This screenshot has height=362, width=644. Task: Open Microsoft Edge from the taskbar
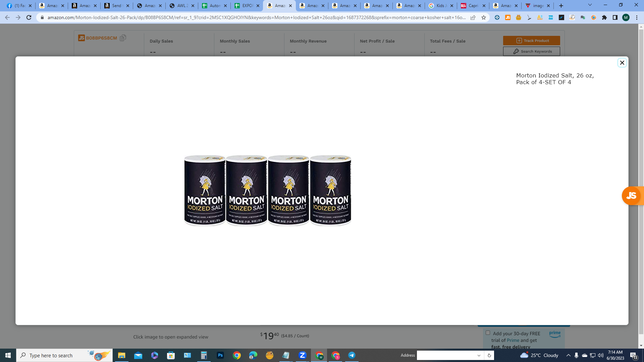253,355
